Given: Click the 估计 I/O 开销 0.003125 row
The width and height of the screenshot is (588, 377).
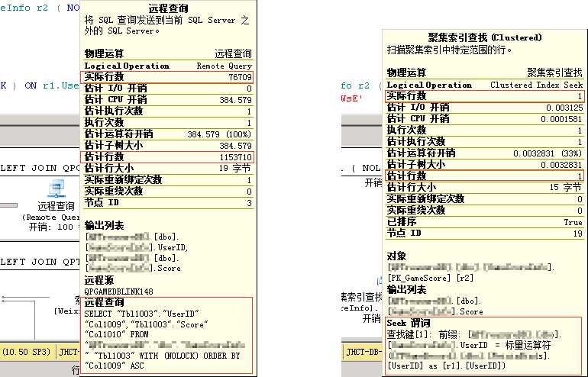Looking at the screenshot, I should pyautogui.click(x=484, y=108).
